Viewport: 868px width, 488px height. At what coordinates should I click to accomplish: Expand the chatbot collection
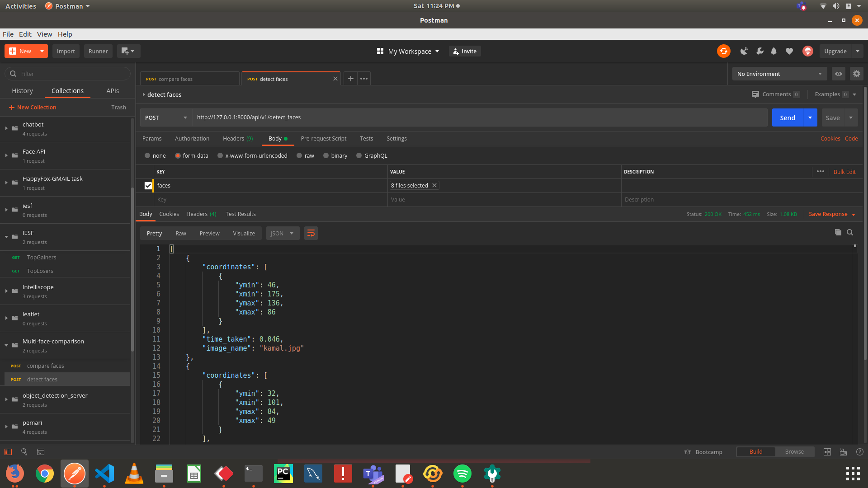[6, 128]
